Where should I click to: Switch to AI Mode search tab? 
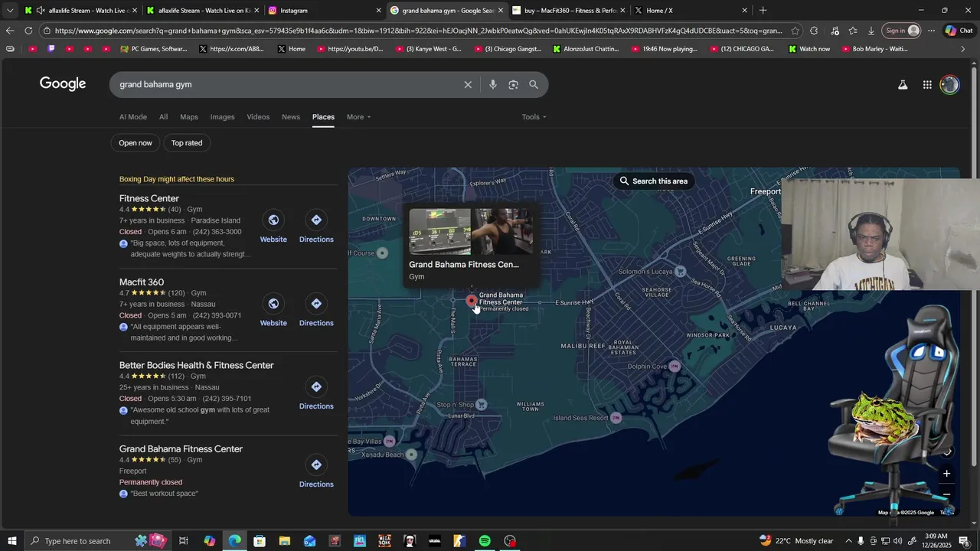133,117
